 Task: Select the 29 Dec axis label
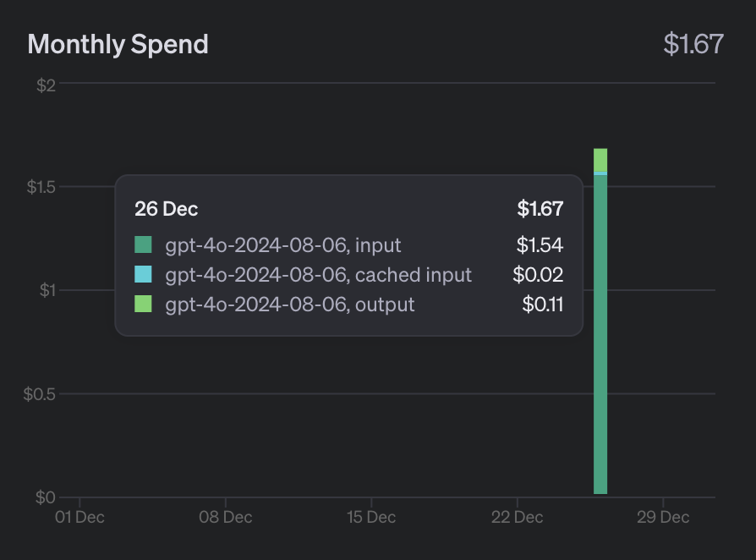click(663, 517)
